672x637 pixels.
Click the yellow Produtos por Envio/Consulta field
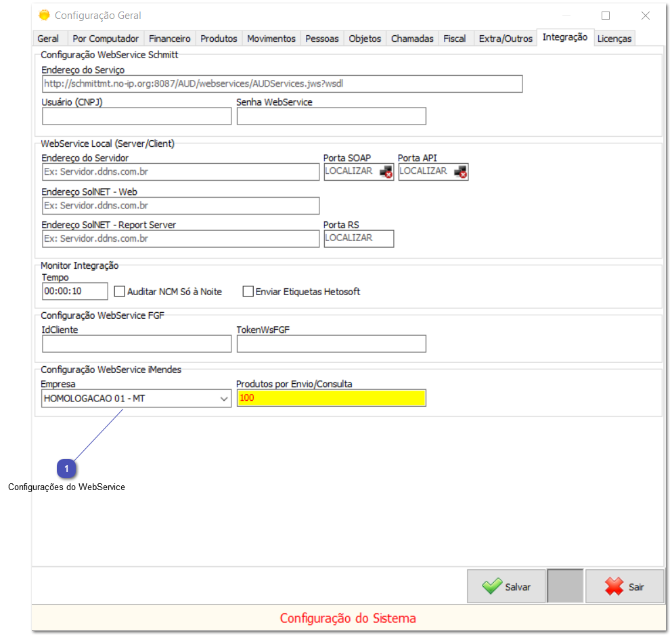point(331,398)
